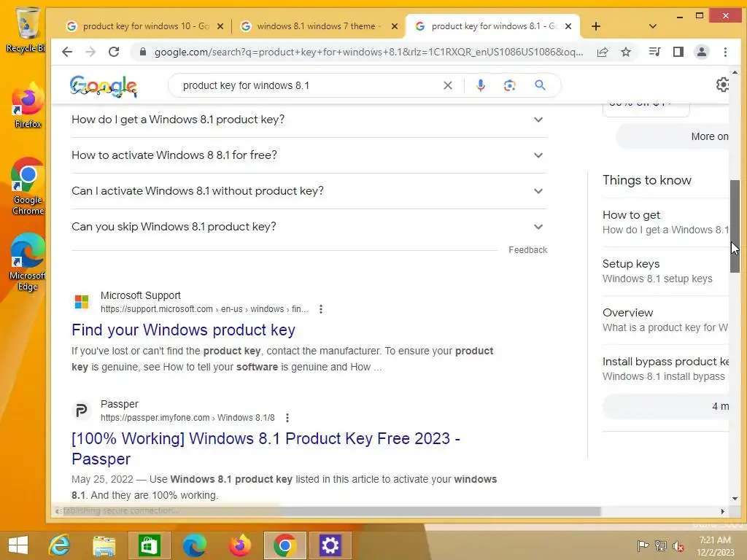Open Firefox from taskbar
The height and width of the screenshot is (560, 747).
tap(239, 545)
